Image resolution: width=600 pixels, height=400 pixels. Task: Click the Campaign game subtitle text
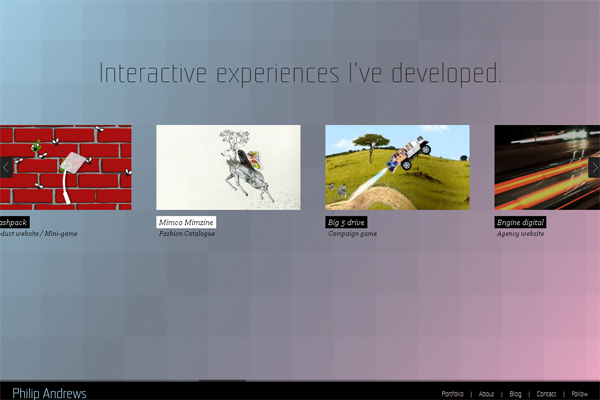[x=352, y=233]
